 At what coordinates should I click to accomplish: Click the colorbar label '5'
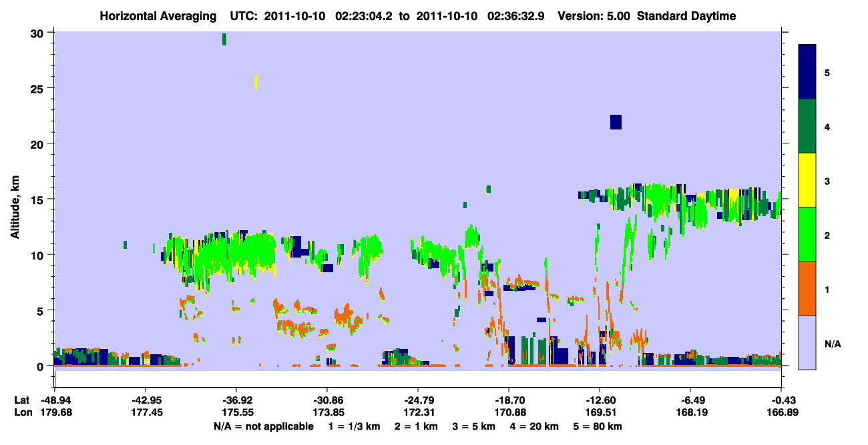click(827, 72)
